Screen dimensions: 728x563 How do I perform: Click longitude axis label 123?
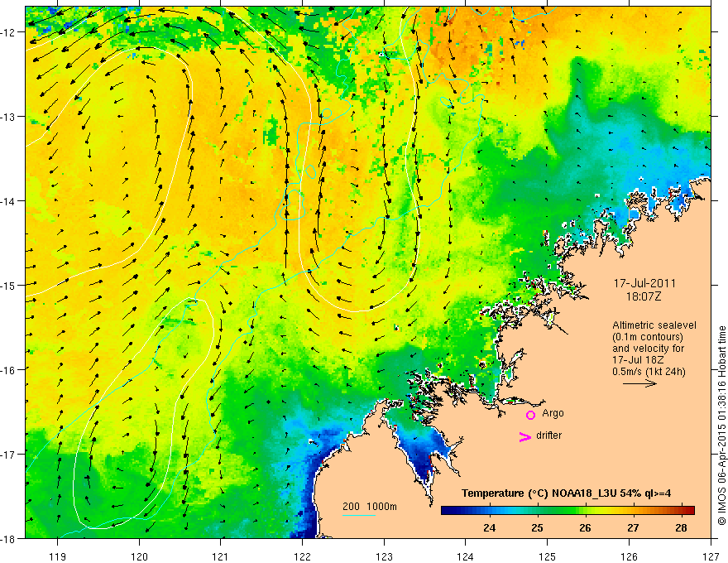click(384, 556)
